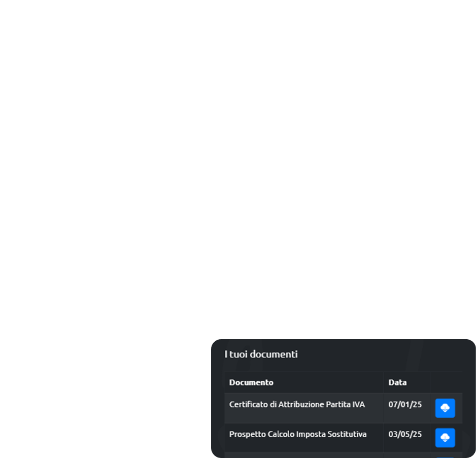476x458 pixels.
Task: Click the cloud download icon dated 03/05/25
Action: coord(445,438)
